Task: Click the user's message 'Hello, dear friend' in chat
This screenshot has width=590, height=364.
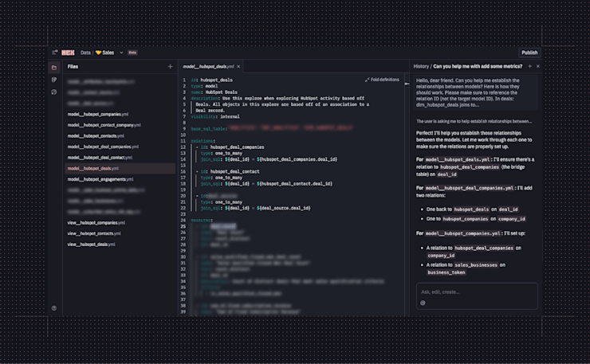Action: pyautogui.click(x=475, y=92)
